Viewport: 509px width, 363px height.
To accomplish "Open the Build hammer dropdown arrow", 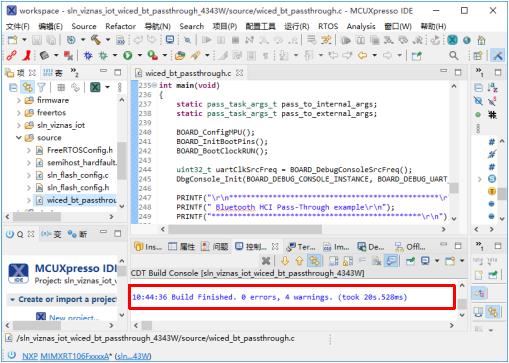I will pyautogui.click(x=108, y=40).
